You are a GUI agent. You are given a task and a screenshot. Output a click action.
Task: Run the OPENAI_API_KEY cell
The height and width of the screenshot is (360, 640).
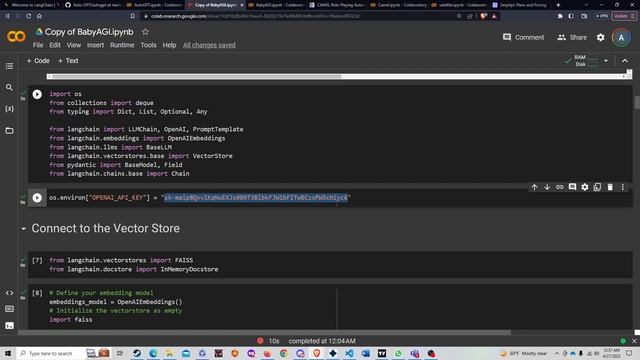click(37, 198)
